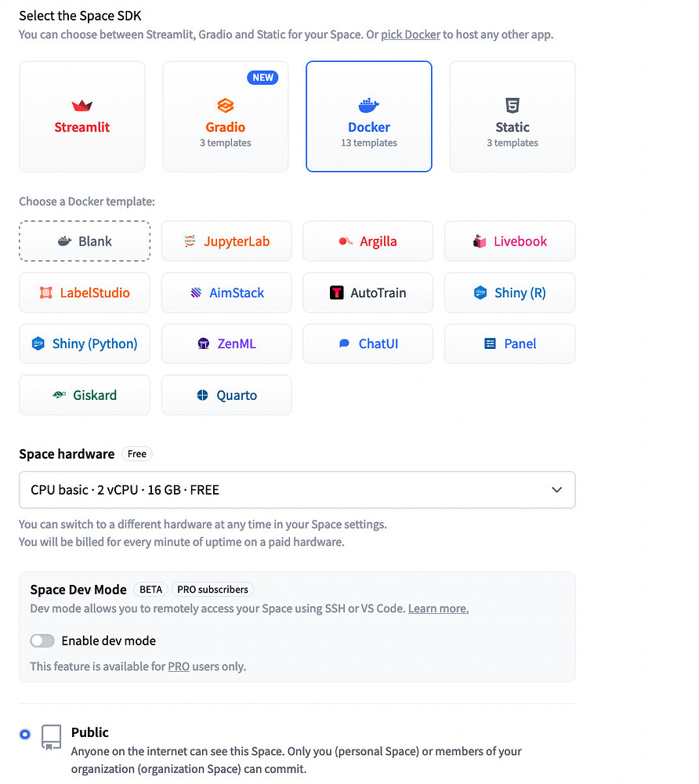Choose the Blank Docker template
This screenshot has width=699, height=784.
[85, 241]
